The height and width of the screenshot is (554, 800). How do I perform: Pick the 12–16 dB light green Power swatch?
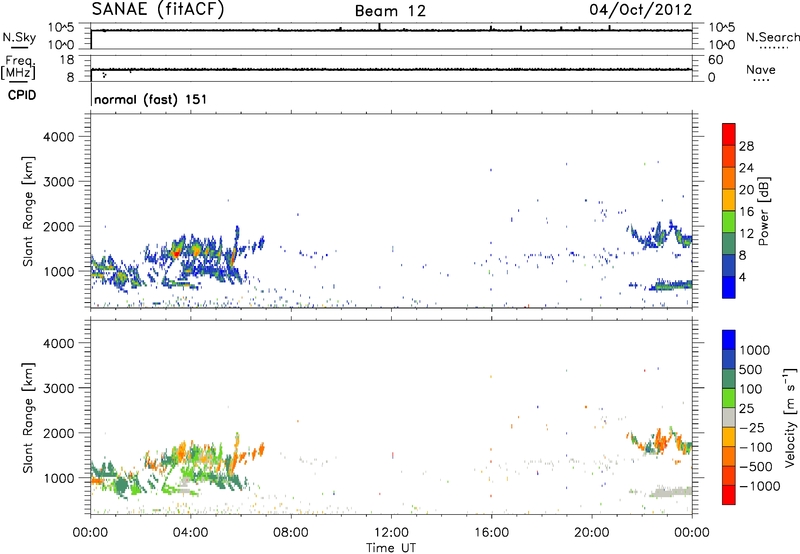click(729, 221)
